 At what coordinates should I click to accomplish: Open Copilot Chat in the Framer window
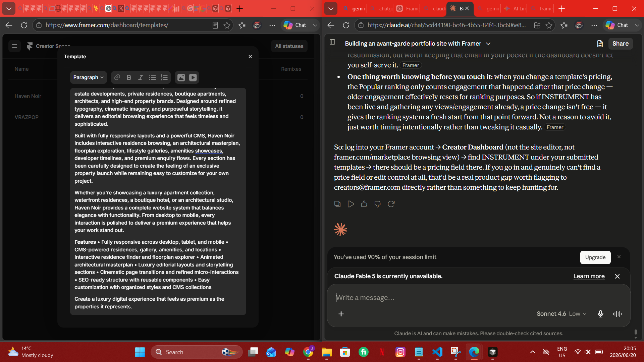click(x=296, y=25)
